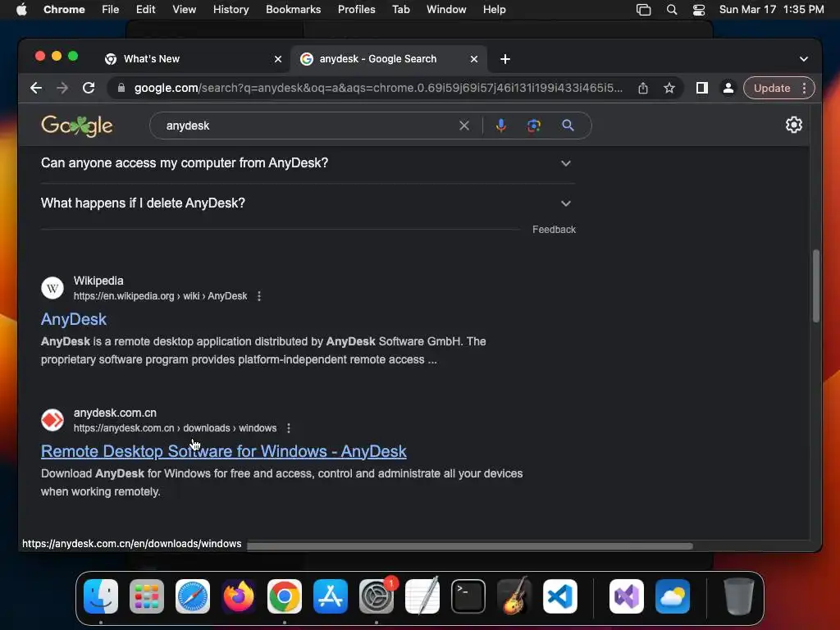Click the Wikipedia favicon in results
The height and width of the screenshot is (630, 840).
click(x=52, y=288)
